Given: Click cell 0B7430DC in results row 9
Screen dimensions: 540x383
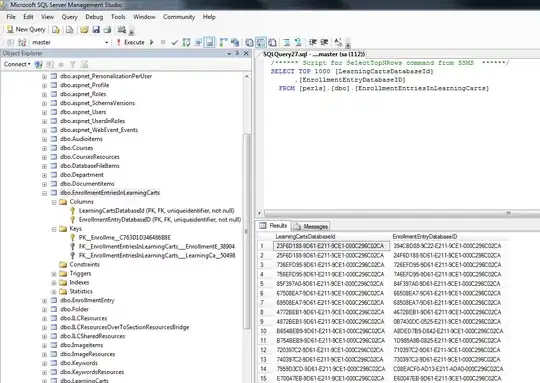Looking at the screenshot, I should (x=447, y=322).
